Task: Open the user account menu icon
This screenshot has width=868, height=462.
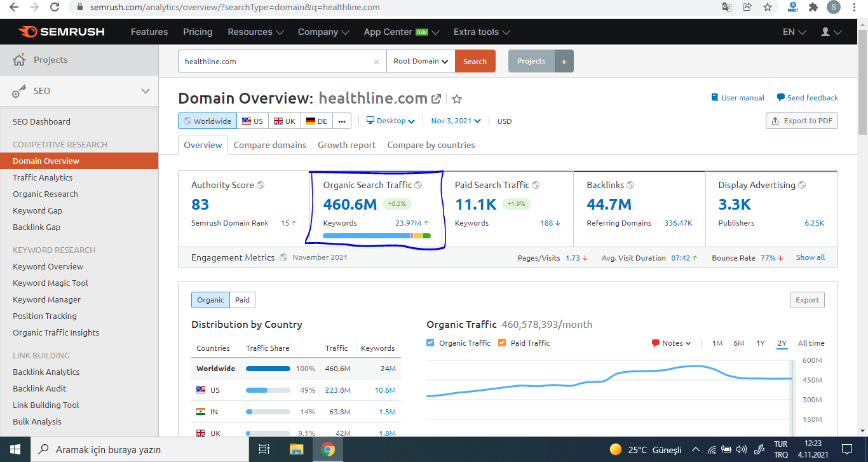Action: coord(831,32)
